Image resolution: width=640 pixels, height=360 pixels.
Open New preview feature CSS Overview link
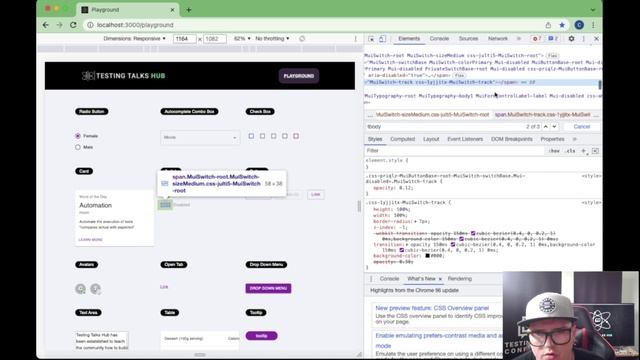432,308
